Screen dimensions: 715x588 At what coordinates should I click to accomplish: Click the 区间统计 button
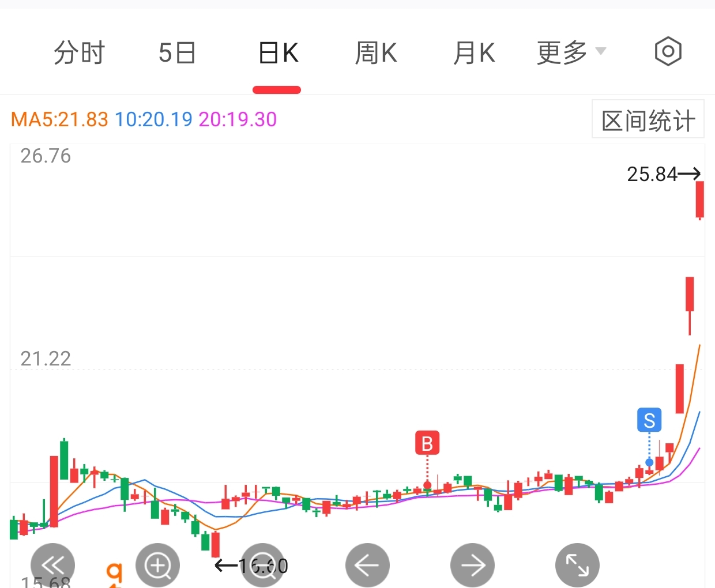[x=648, y=120]
